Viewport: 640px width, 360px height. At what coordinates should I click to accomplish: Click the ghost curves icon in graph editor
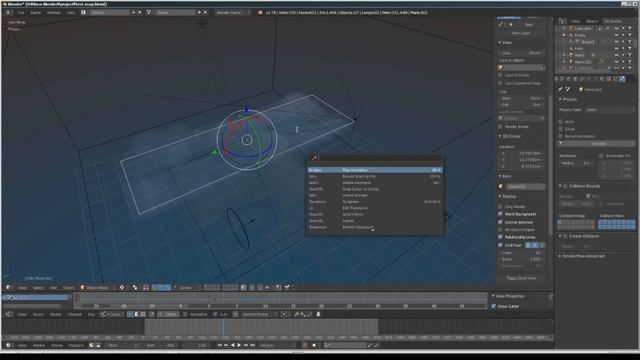318,314
